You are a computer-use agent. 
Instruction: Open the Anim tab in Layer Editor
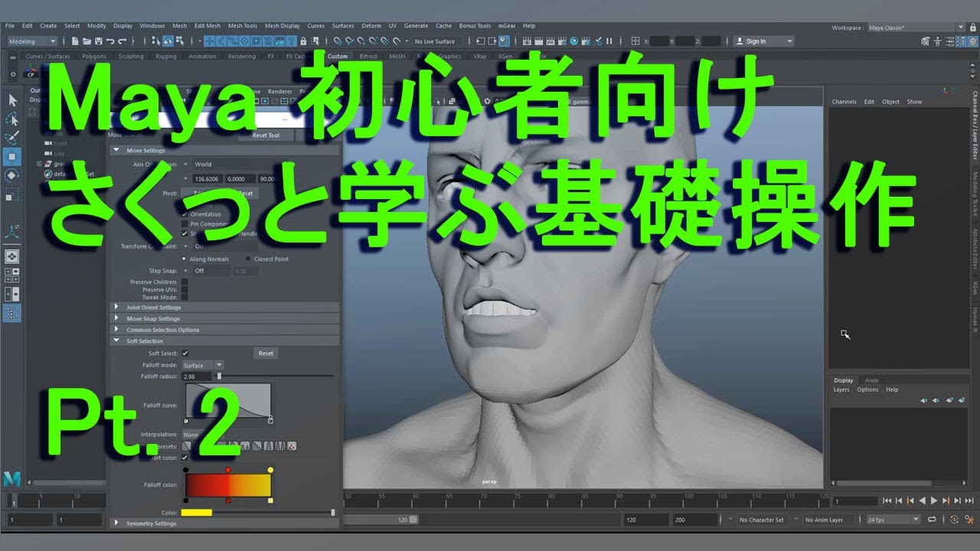[871, 380]
